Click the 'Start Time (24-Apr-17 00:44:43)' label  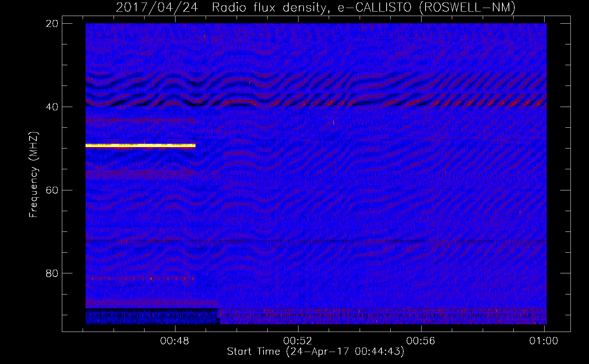pos(316,352)
